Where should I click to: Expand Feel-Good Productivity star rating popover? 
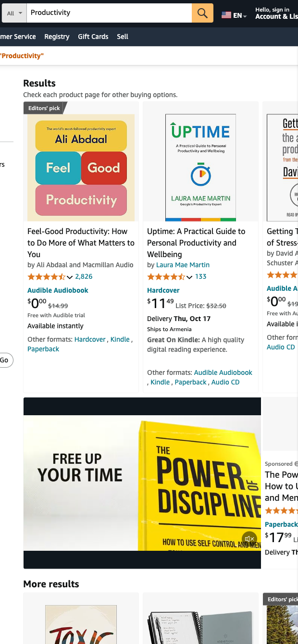(x=70, y=277)
